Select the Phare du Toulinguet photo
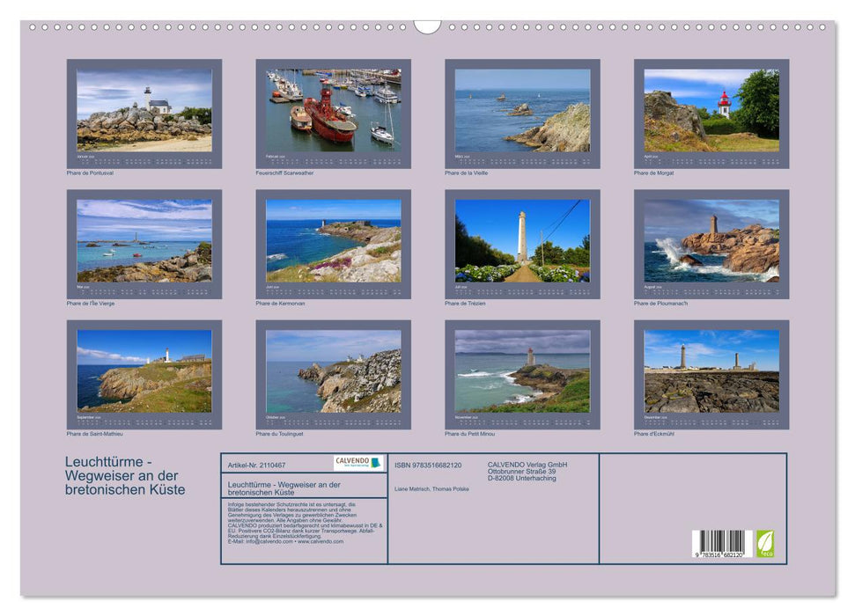This screenshot has width=855, height=616. [333, 370]
